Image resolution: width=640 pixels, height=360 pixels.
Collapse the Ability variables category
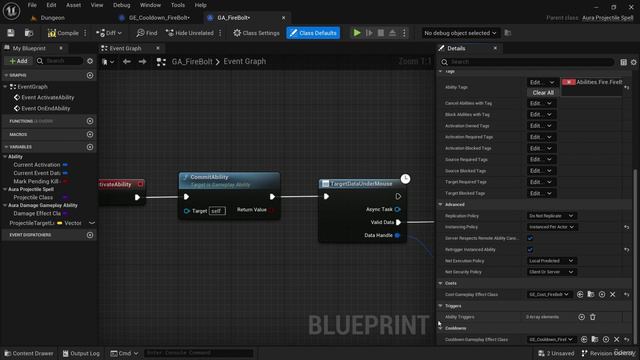click(5, 157)
